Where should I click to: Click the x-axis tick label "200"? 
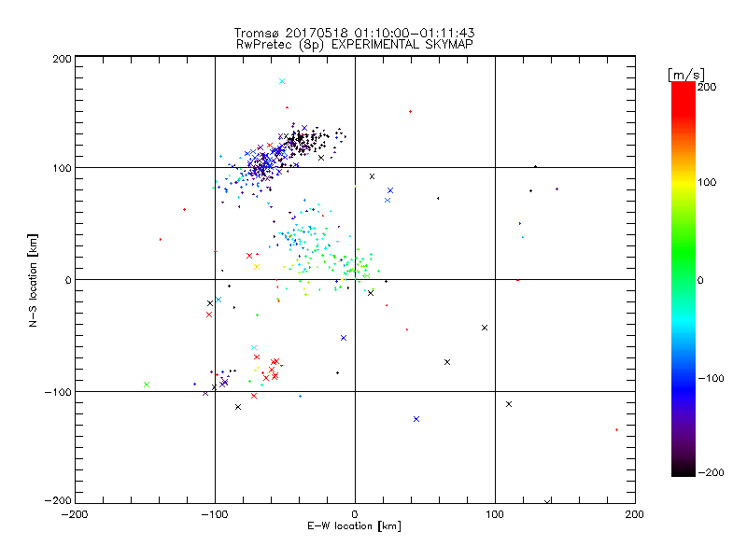(x=635, y=515)
